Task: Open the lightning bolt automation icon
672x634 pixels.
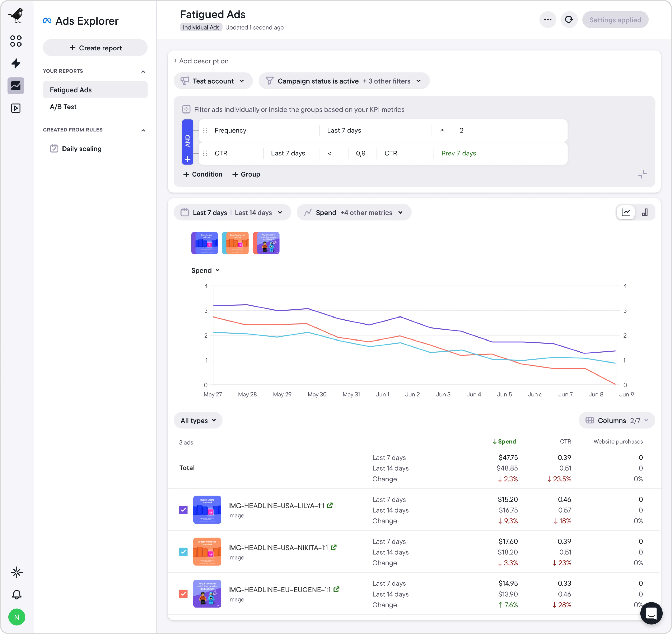Action: (16, 63)
